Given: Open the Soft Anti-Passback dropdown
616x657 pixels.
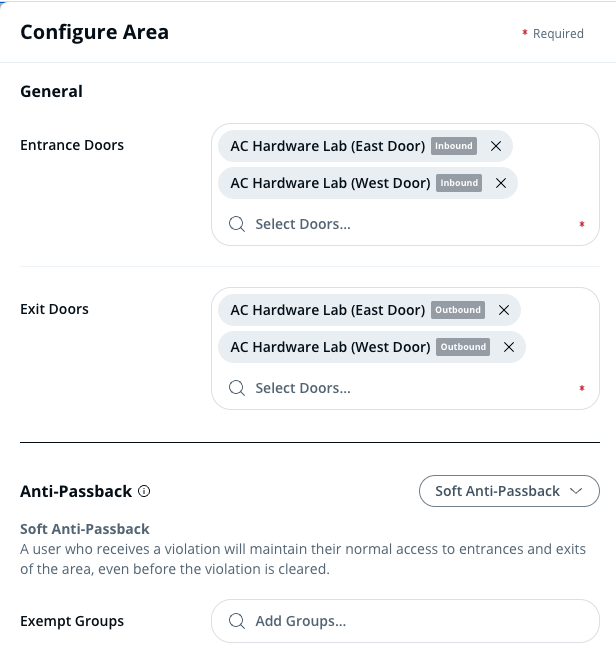Looking at the screenshot, I should click(509, 491).
